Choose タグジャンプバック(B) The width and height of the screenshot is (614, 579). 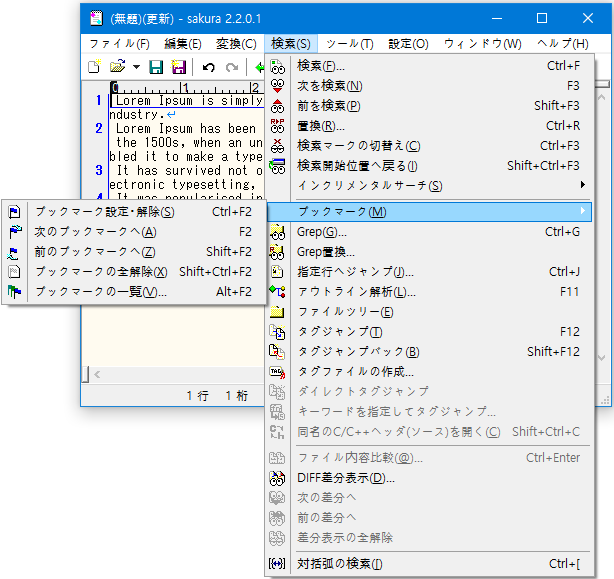coord(430,352)
